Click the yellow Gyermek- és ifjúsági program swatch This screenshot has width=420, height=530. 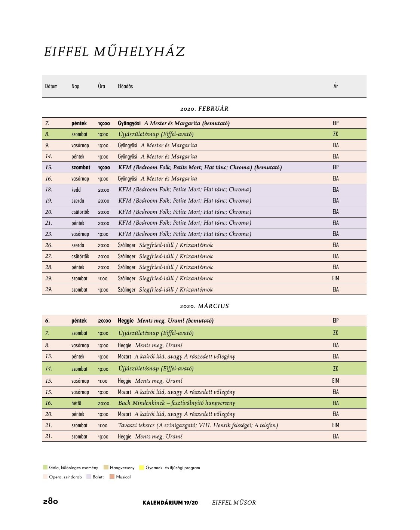[141, 467]
